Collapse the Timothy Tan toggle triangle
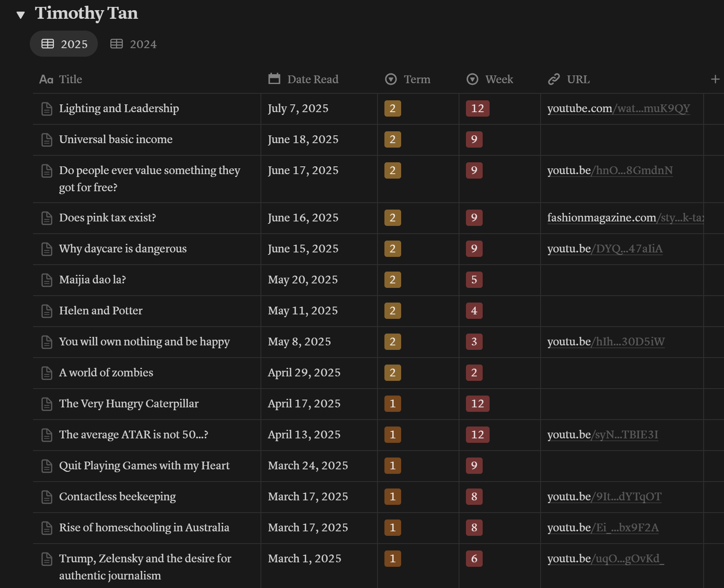 tap(20, 15)
